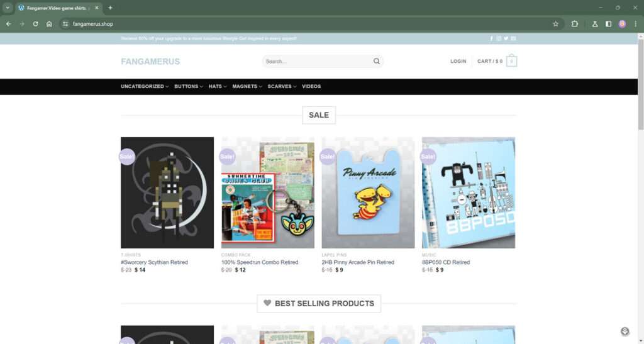
Task: Expand the Hats category menu
Action: [217, 86]
